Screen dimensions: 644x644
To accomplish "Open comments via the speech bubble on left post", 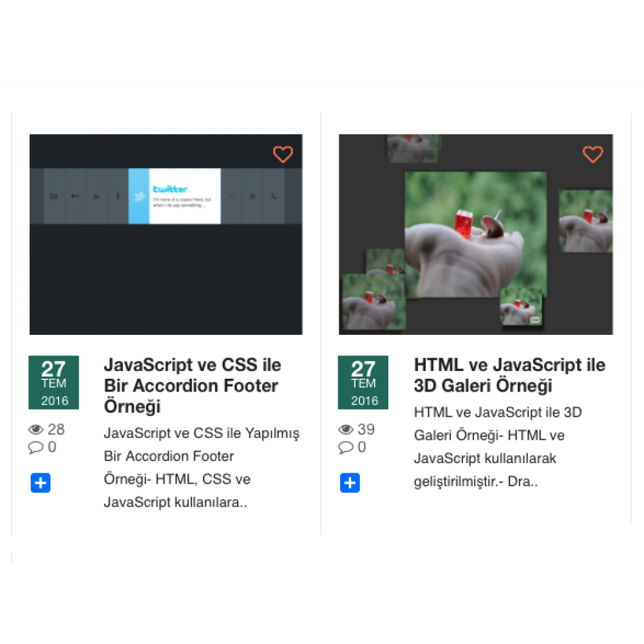I will 37,448.
